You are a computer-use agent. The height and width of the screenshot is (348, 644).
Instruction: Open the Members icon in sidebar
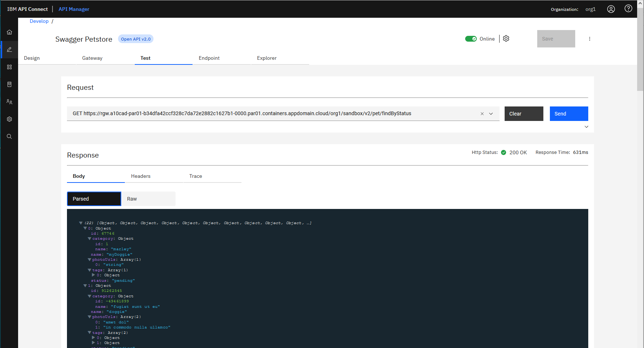(x=9, y=102)
